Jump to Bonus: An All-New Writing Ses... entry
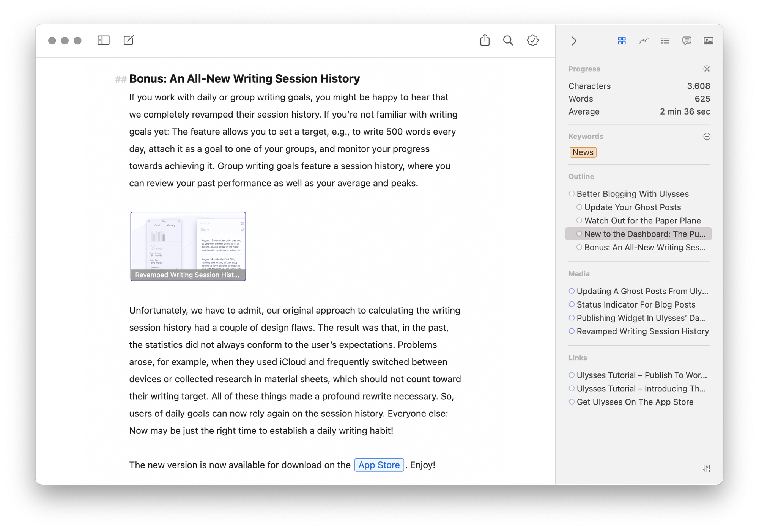 pos(644,247)
